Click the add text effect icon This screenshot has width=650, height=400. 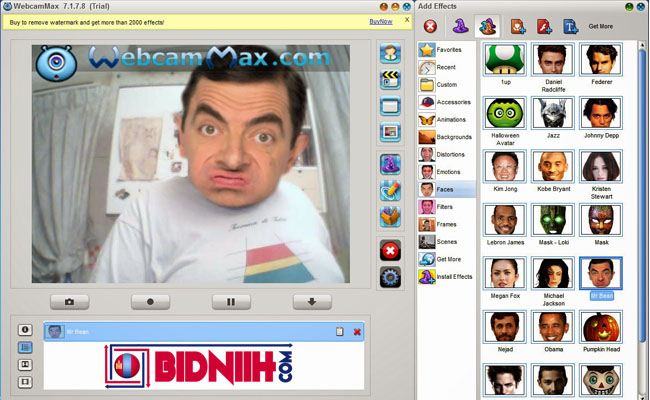click(570, 27)
